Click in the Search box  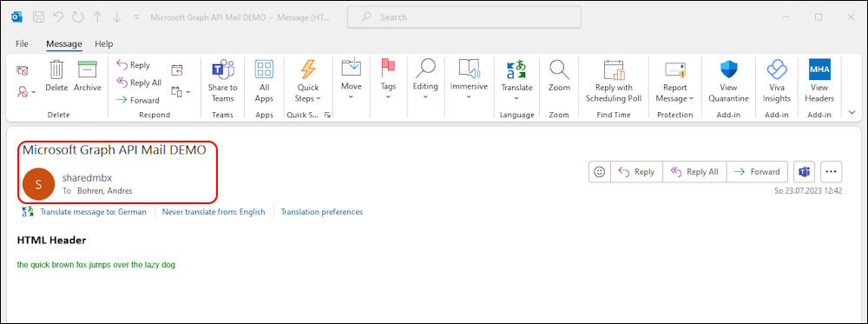(464, 17)
